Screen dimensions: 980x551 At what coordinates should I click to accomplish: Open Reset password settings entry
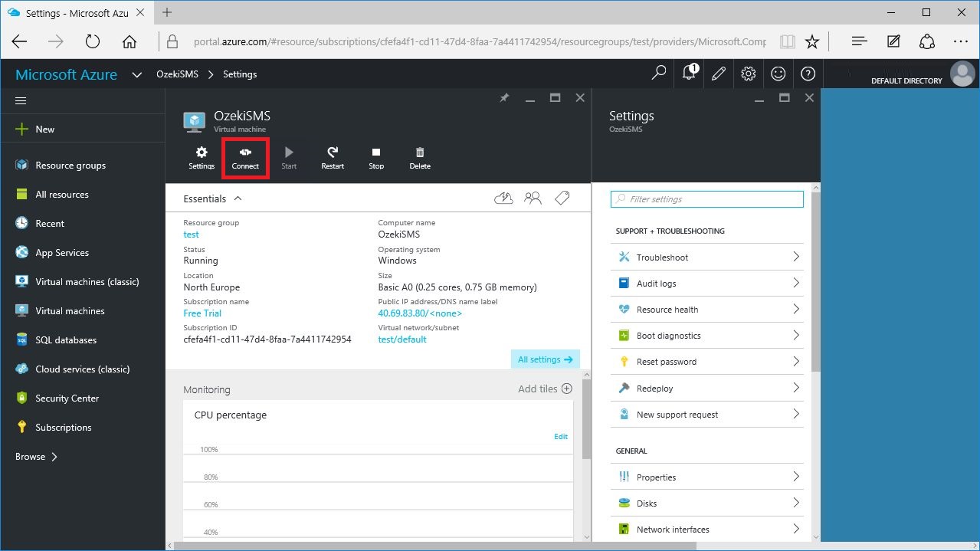[706, 362]
